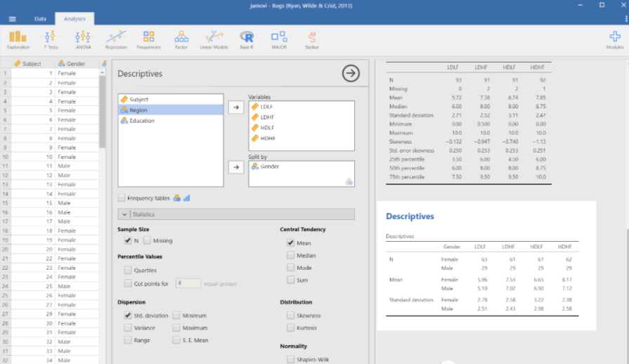Open the Exploration analyses menu

(x=18, y=39)
